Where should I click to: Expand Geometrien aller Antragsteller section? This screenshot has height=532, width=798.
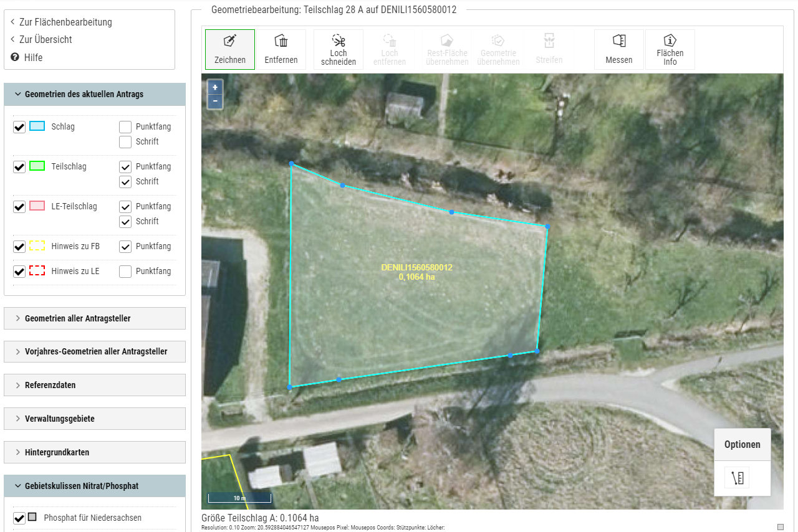tap(95, 318)
